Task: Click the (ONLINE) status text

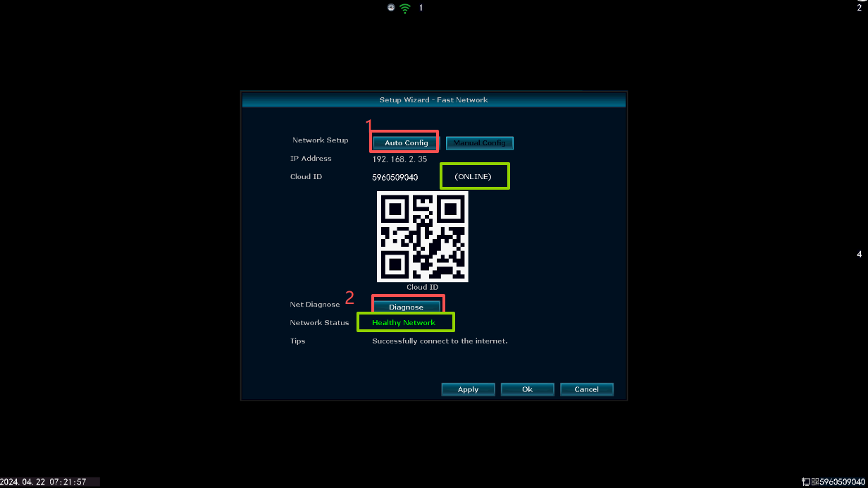Action: click(x=473, y=176)
